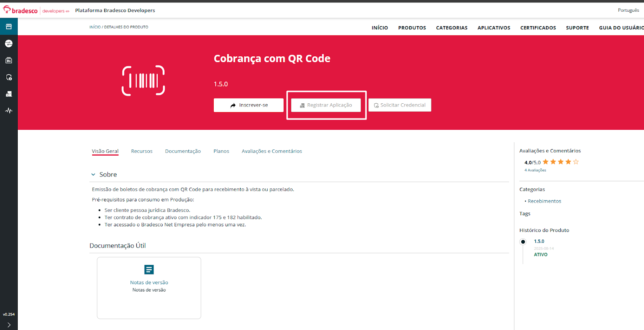Click the Documentação Útil heading
This screenshot has width=644, height=330.
118,246
